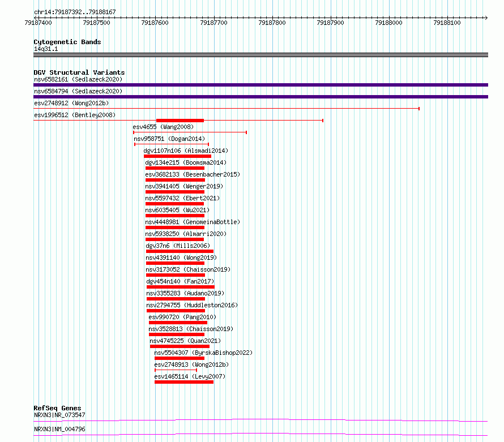Click the red bar under nsv5597432
This screenshot has width=504, height=442.
174,204
